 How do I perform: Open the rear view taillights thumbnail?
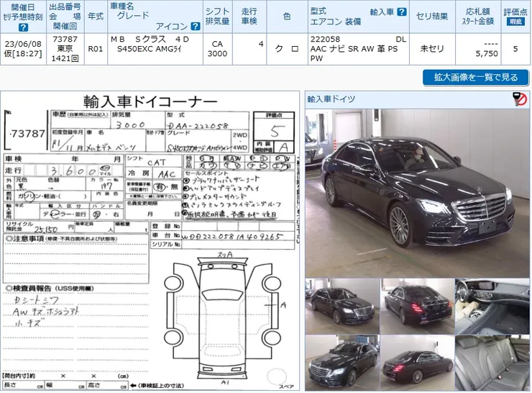pos(417,307)
